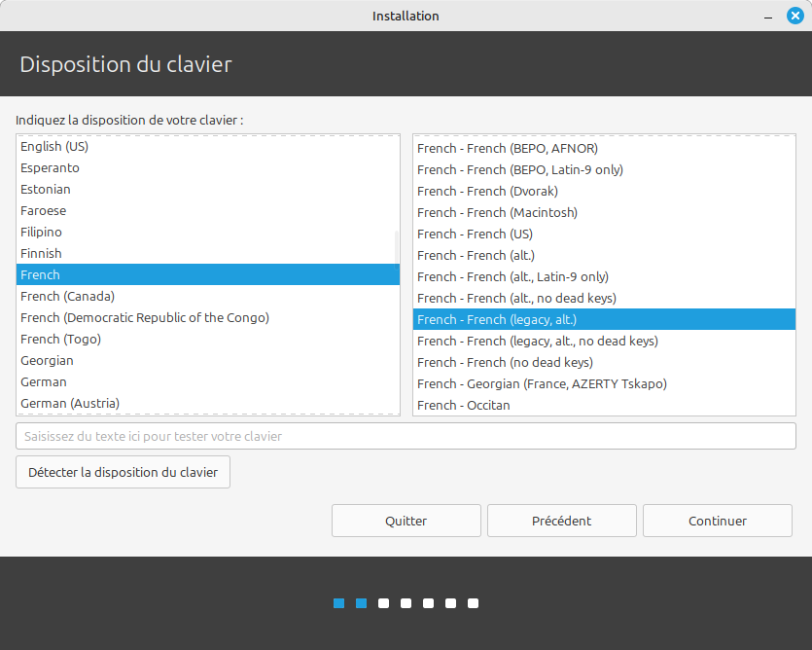Select Georgian keyboard layout
The image size is (812, 650).
[x=208, y=361]
